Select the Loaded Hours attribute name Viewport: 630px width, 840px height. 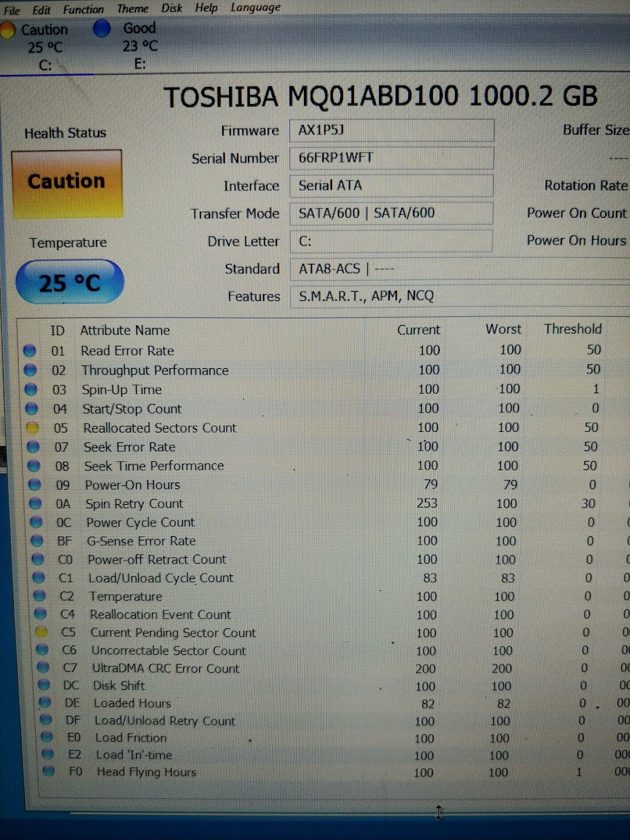(x=132, y=703)
